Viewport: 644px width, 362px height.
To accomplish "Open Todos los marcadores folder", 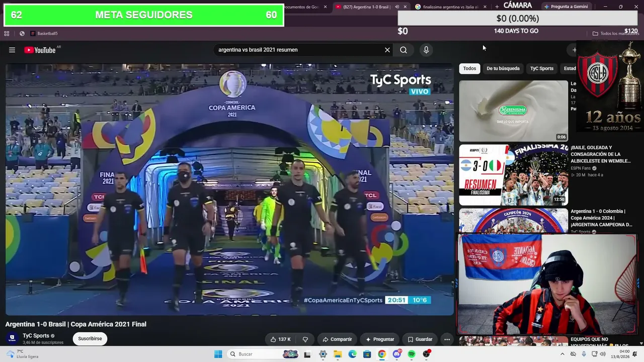I will (x=615, y=34).
